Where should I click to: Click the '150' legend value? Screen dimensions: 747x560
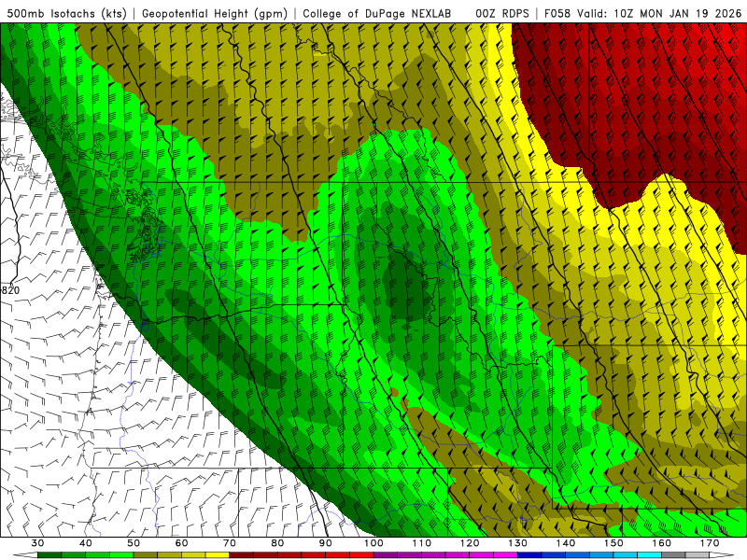613,543
